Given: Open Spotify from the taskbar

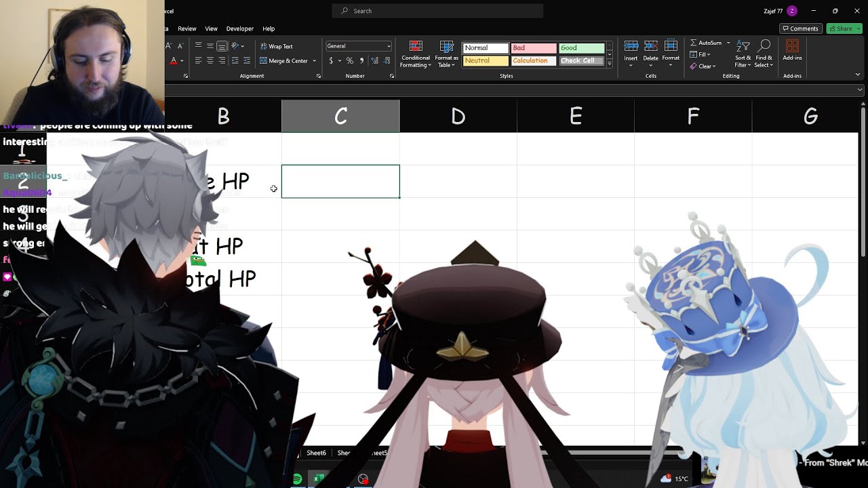Looking at the screenshot, I should (x=297, y=479).
